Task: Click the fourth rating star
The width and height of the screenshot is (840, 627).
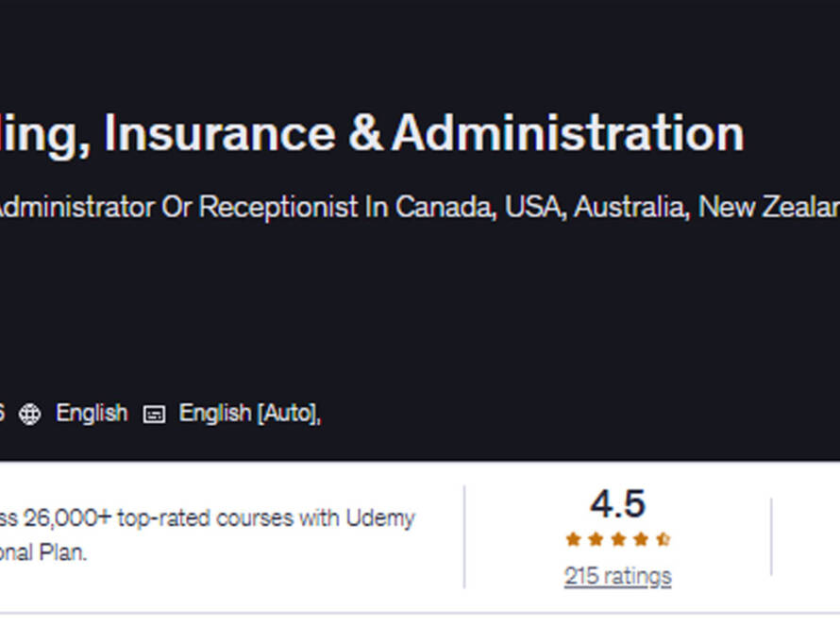Action: [x=641, y=540]
